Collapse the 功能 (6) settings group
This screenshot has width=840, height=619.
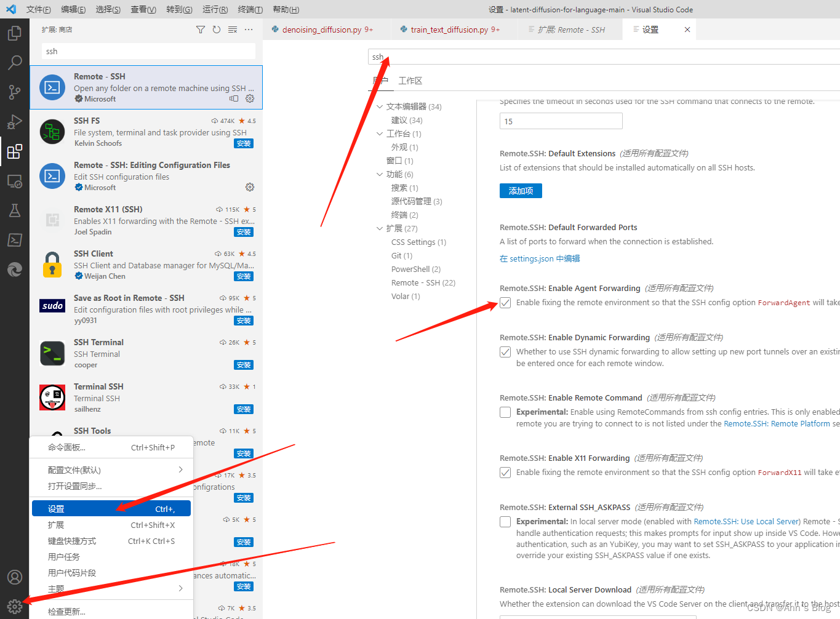coord(380,174)
